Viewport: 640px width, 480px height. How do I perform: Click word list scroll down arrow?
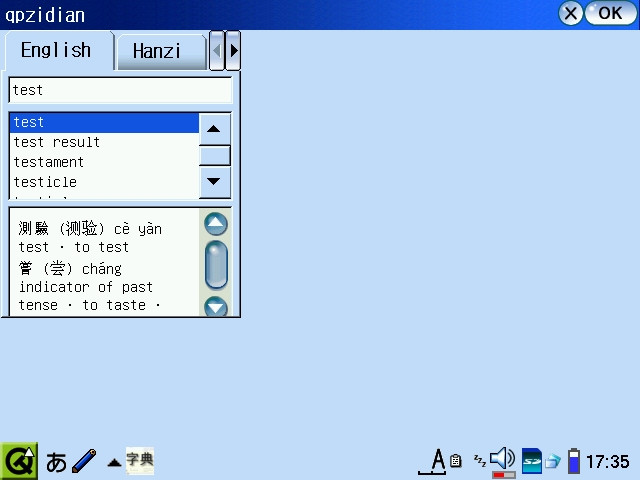pos(215,182)
